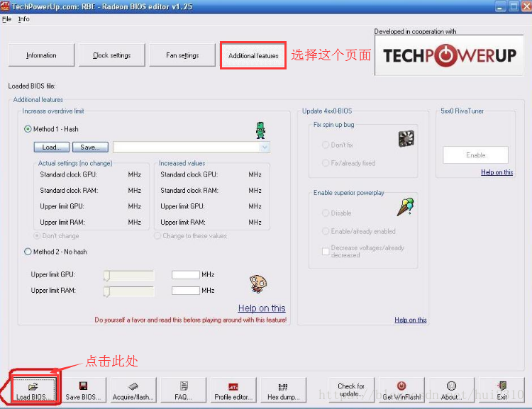532x409 pixels.
Task: Click Enable in 5xx0 RivaTuner group
Action: [476, 155]
